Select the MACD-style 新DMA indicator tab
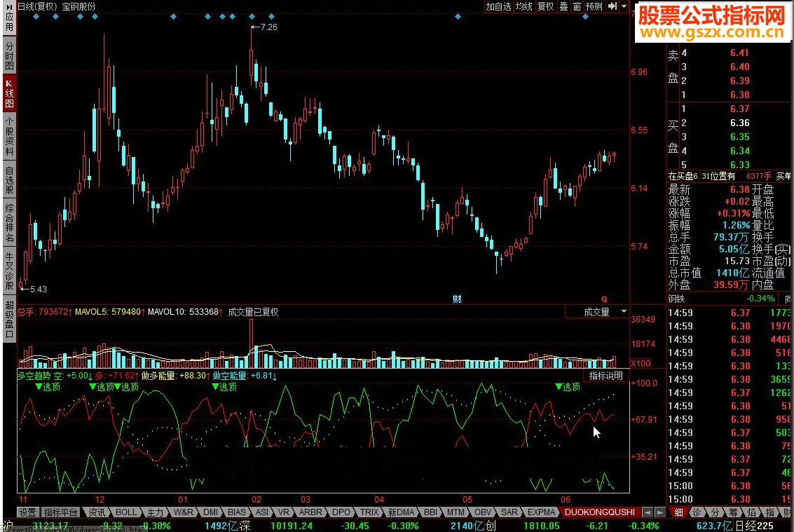 (401, 512)
